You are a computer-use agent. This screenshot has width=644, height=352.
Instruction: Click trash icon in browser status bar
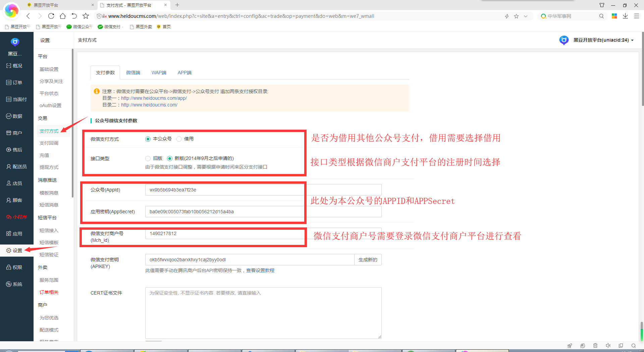[x=595, y=346]
